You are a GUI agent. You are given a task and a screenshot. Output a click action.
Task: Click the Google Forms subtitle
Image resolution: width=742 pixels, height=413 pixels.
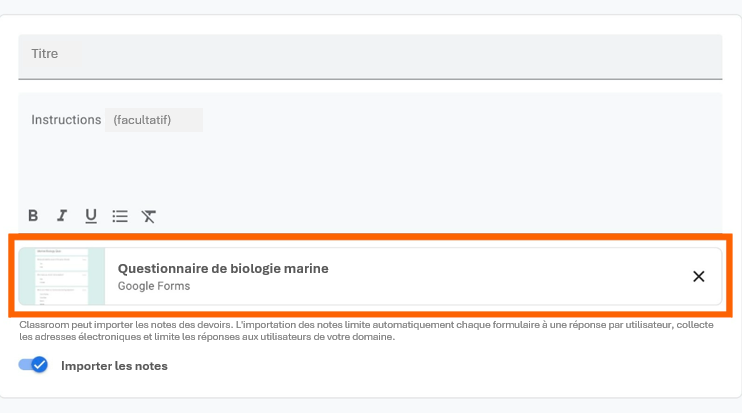point(154,286)
